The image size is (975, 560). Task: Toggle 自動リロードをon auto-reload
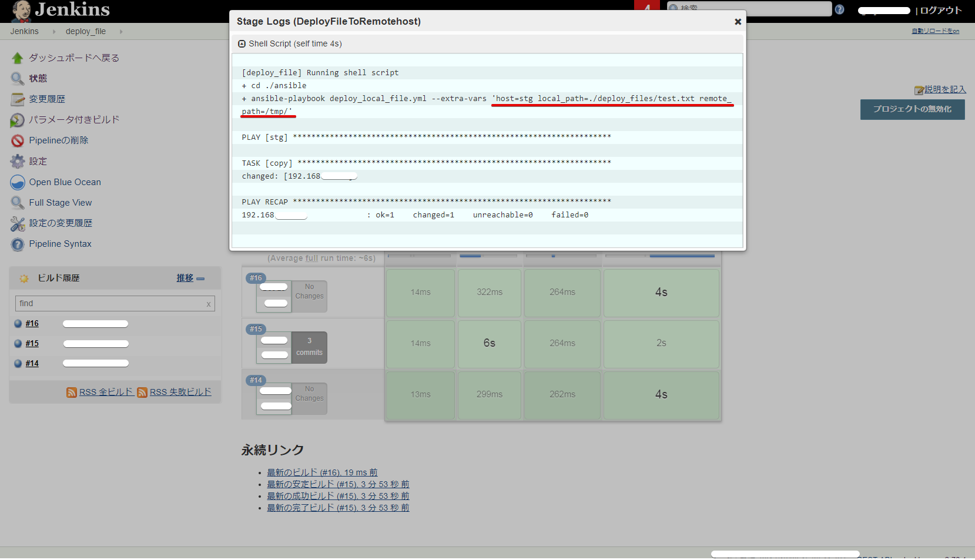[x=934, y=31]
